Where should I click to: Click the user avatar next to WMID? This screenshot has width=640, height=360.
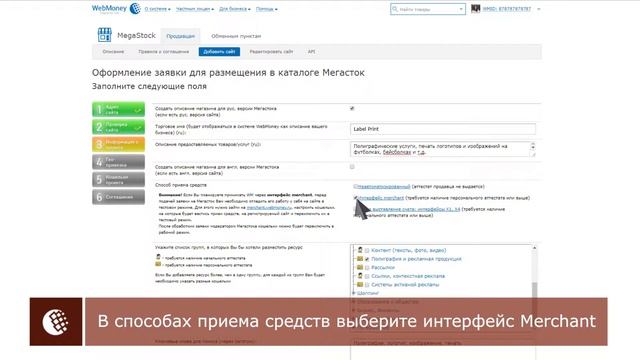[x=476, y=9]
